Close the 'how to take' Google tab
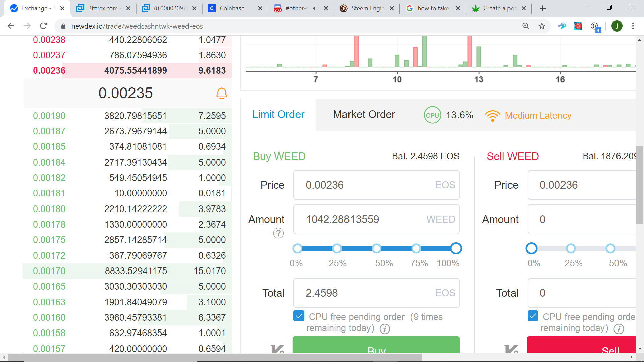 click(458, 8)
